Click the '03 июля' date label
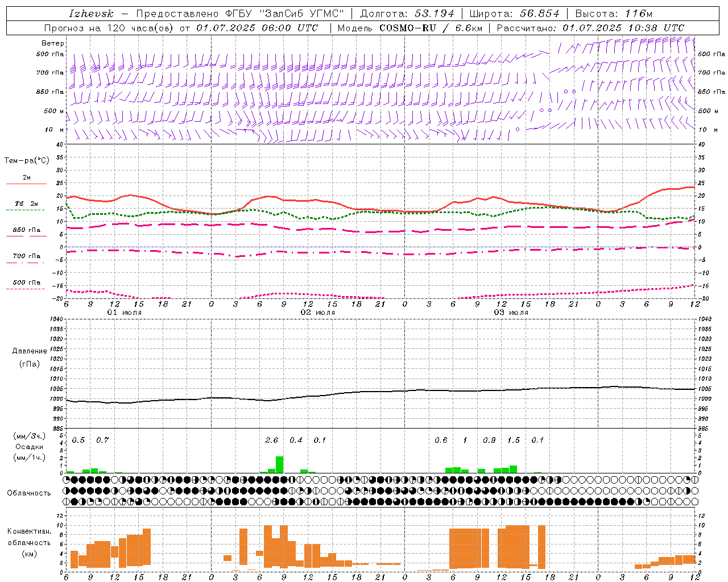The width and height of the screenshot is (728, 582). pos(511,313)
